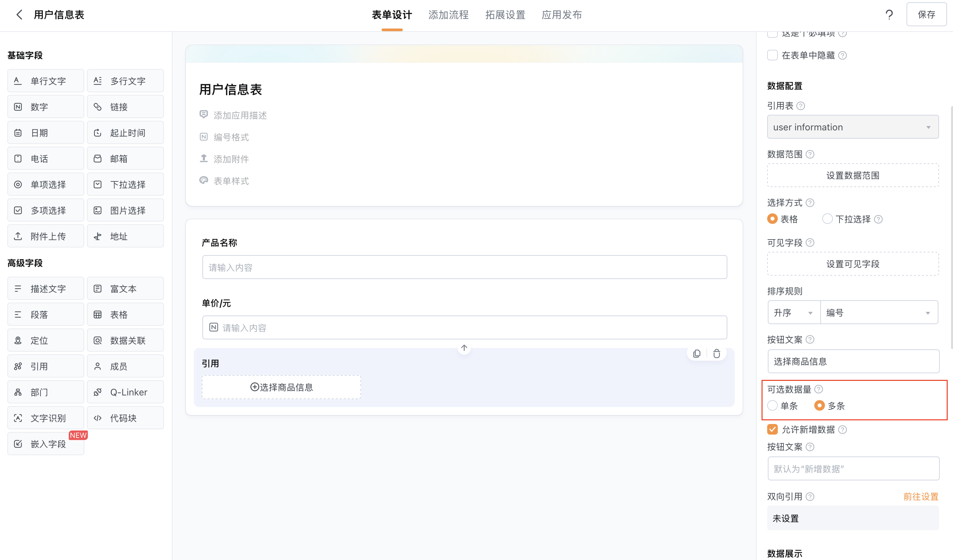This screenshot has height=560, width=953.
Task: Click help icon beside 数据范围
Action: (x=810, y=154)
